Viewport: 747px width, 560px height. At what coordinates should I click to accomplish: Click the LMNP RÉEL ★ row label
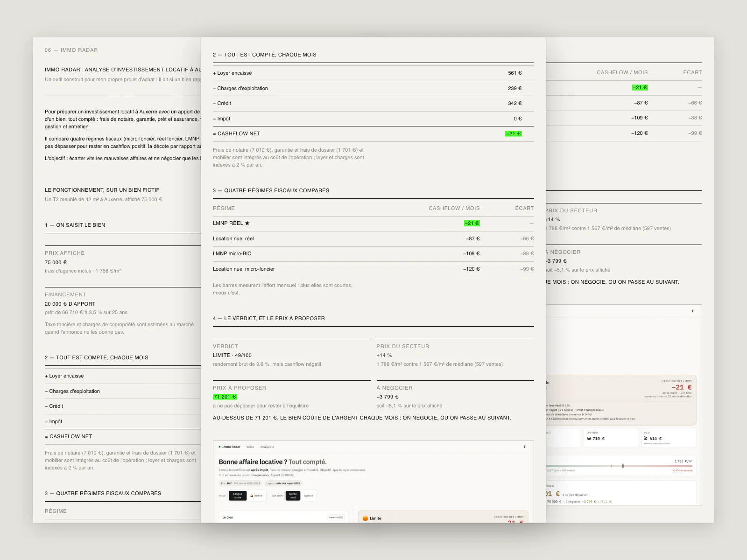231,223
